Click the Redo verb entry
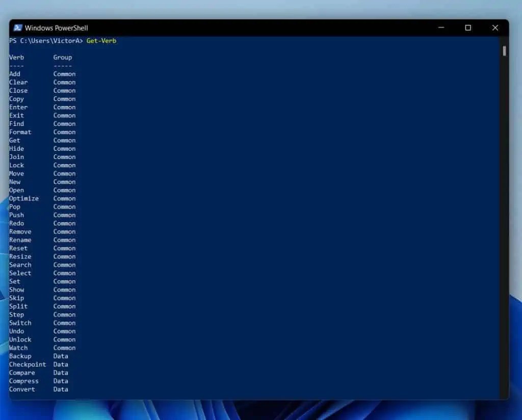 click(16, 224)
